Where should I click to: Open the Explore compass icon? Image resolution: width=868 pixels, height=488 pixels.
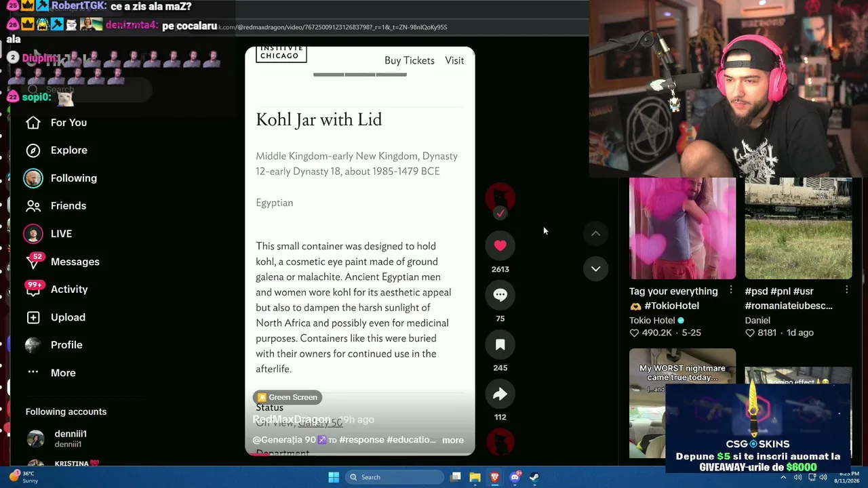33,150
